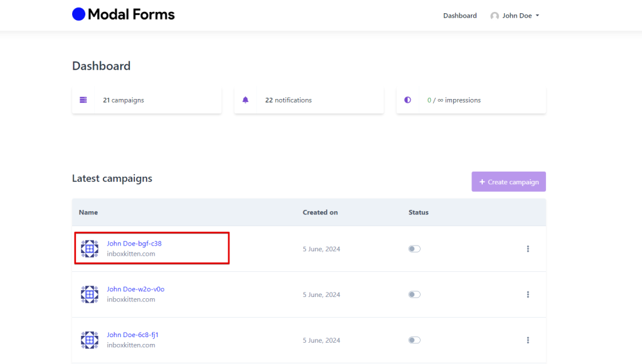Switch on John Doe-6c8-fj1 campaign status
The height and width of the screenshot is (364, 642).
coord(414,340)
